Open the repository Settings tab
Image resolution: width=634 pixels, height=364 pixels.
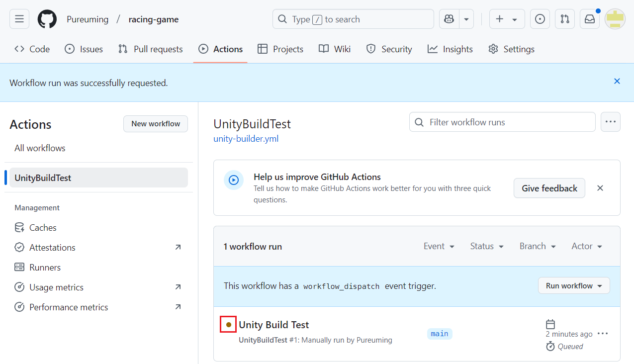pos(512,49)
